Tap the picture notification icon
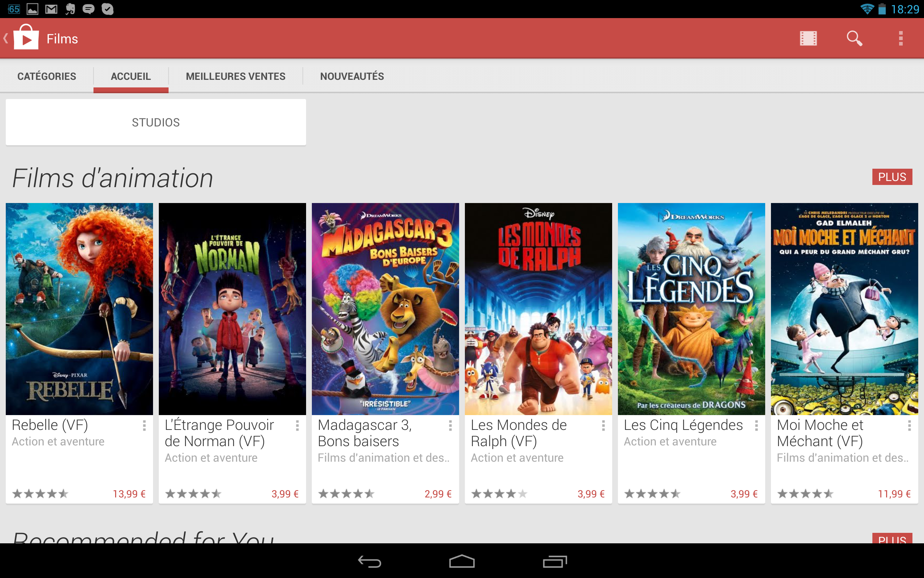Image resolution: width=924 pixels, height=578 pixels. [x=32, y=9]
